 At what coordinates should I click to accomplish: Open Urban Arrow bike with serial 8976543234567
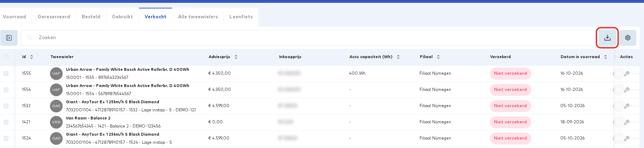(x=127, y=70)
